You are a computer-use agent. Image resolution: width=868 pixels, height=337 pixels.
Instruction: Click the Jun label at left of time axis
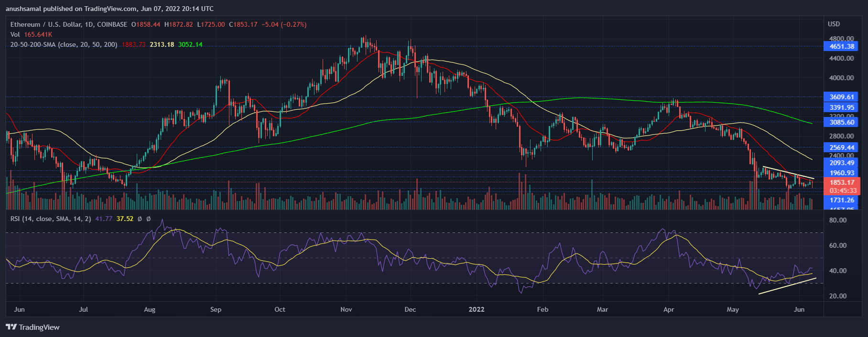pyautogui.click(x=19, y=309)
